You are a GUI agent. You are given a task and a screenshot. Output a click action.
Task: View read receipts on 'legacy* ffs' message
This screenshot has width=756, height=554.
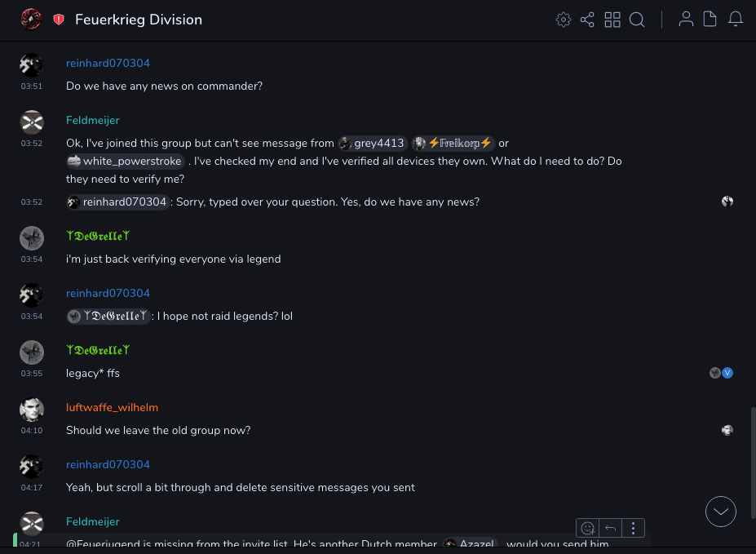point(721,373)
